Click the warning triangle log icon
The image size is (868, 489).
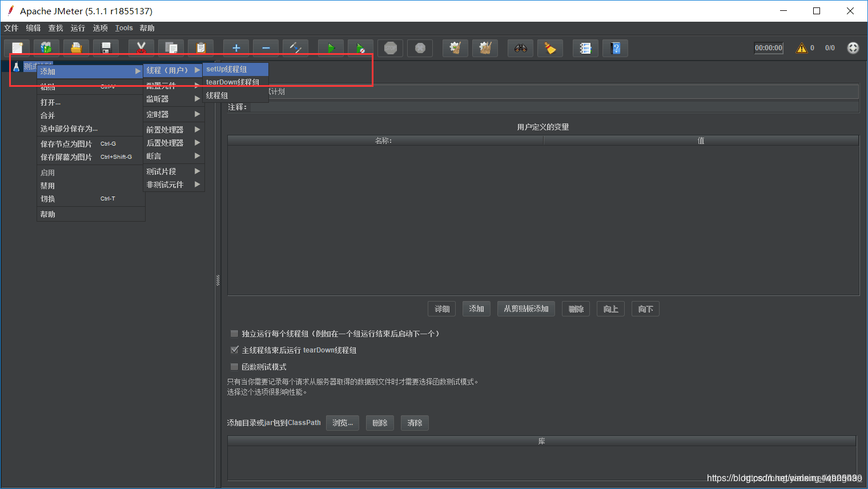click(802, 48)
